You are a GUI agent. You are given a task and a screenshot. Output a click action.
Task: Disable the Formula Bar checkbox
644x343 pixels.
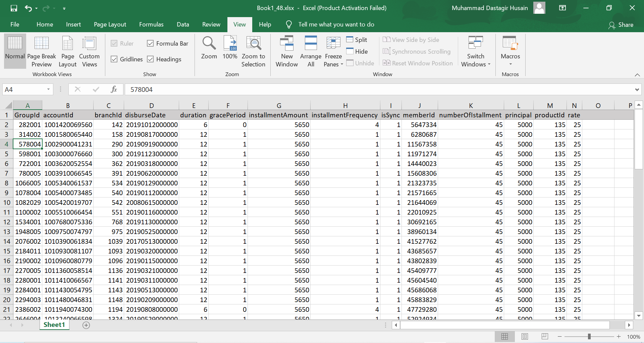151,43
